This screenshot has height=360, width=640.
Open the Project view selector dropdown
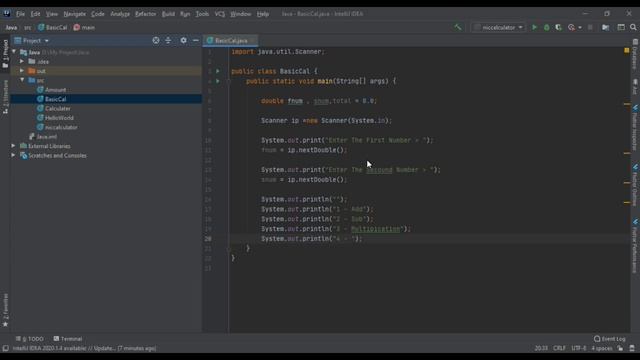pos(32,40)
